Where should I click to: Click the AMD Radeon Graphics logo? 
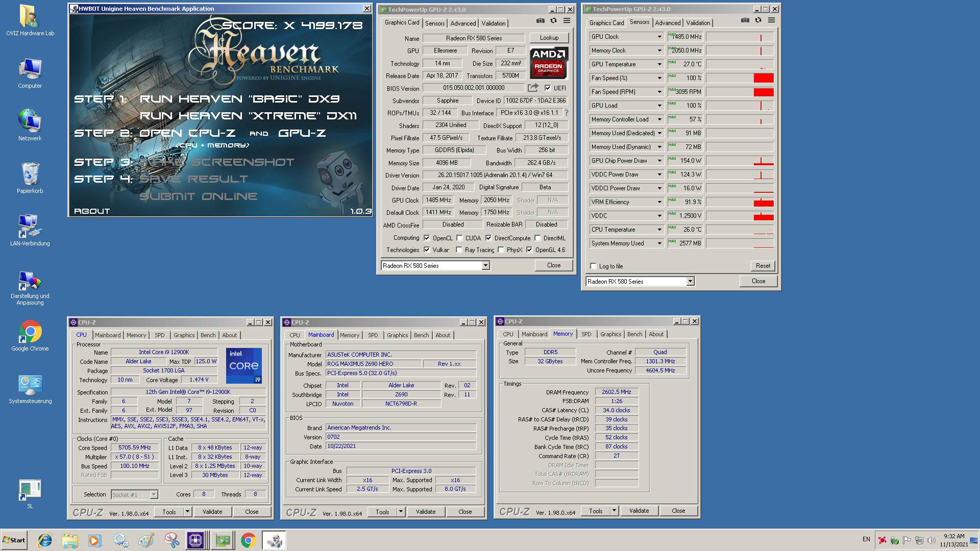click(x=548, y=63)
